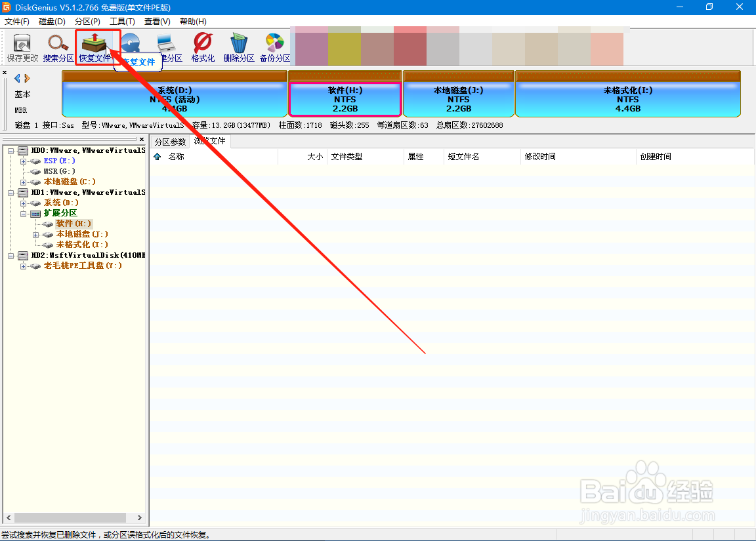Click DiskGenius app icon in title bar

[7, 7]
